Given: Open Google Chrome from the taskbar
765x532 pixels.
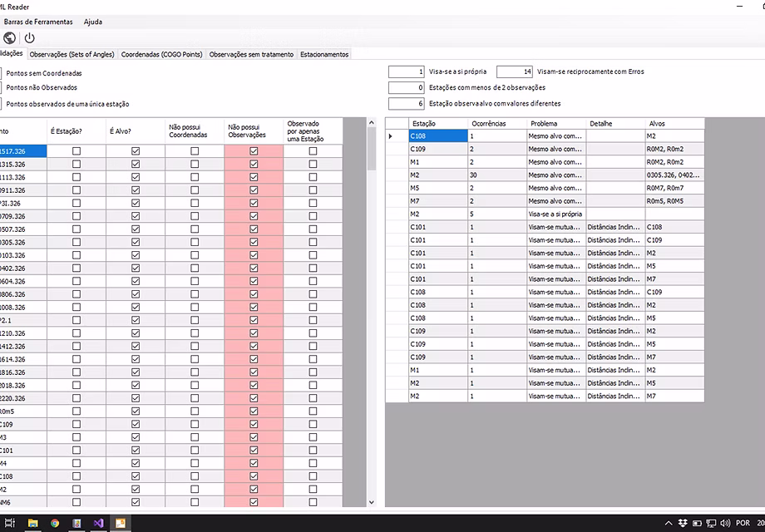Looking at the screenshot, I should [55, 524].
